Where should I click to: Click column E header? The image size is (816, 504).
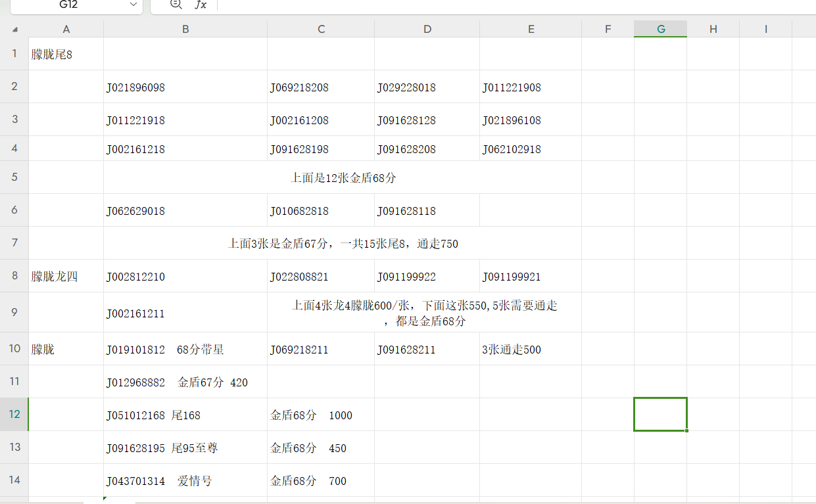(531, 29)
